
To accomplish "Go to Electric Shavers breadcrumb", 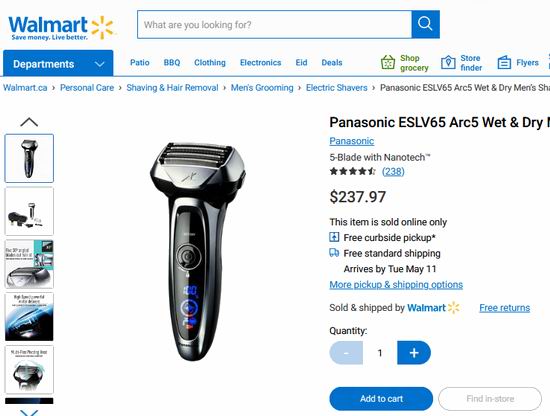I will pos(336,88).
